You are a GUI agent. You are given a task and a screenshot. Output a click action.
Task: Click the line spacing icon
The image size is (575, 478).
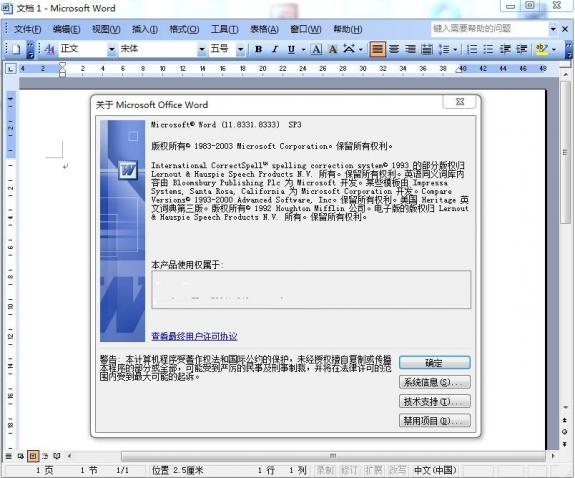(x=443, y=49)
